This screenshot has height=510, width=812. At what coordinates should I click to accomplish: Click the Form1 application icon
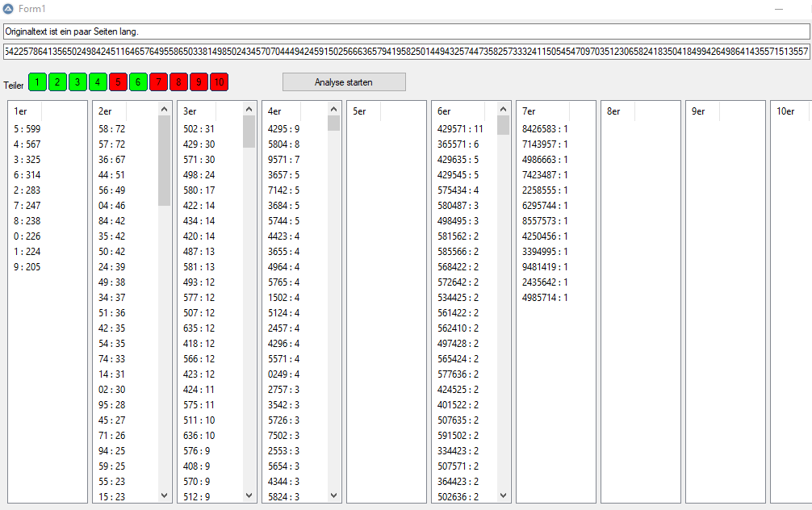click(x=8, y=8)
